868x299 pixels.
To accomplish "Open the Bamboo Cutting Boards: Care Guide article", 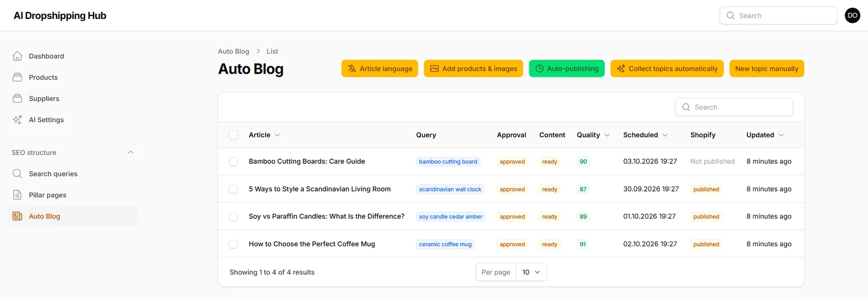I will click(307, 161).
